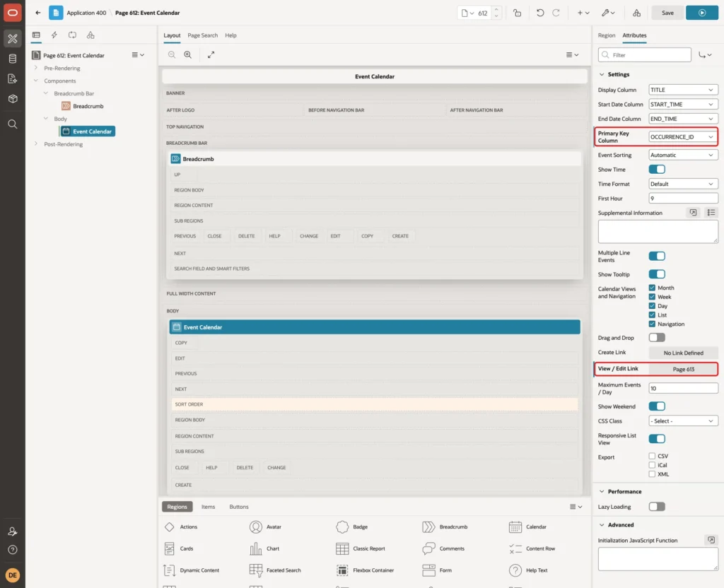Click the First Hour input field

coord(684,199)
